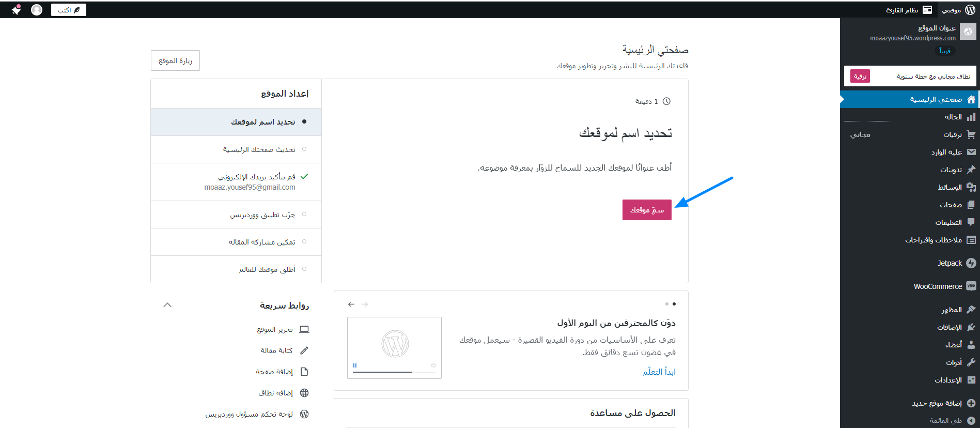Image resolution: width=980 pixels, height=428 pixels.
Task: Open "كتابة مقالة" write post quick link
Action: [x=285, y=350]
